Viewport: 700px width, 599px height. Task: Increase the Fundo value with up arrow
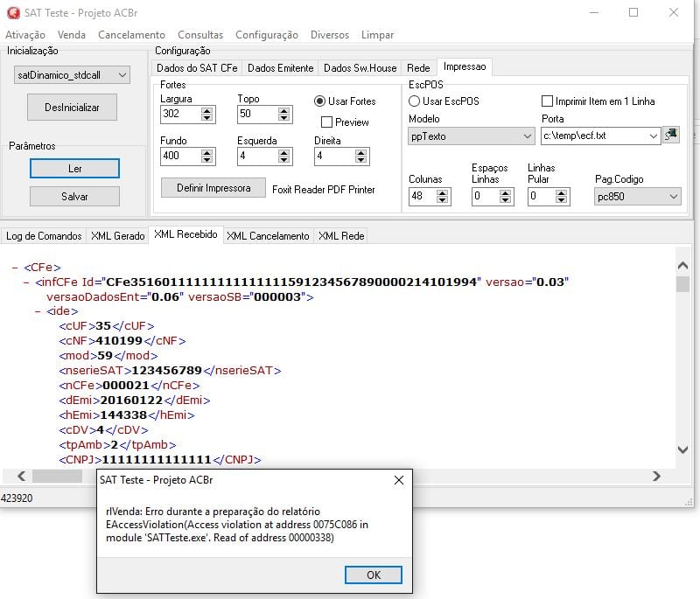coord(206,152)
